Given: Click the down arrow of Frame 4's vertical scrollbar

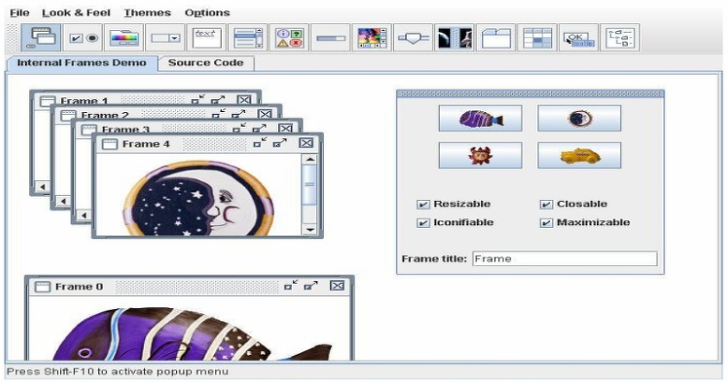Looking at the screenshot, I should [309, 229].
